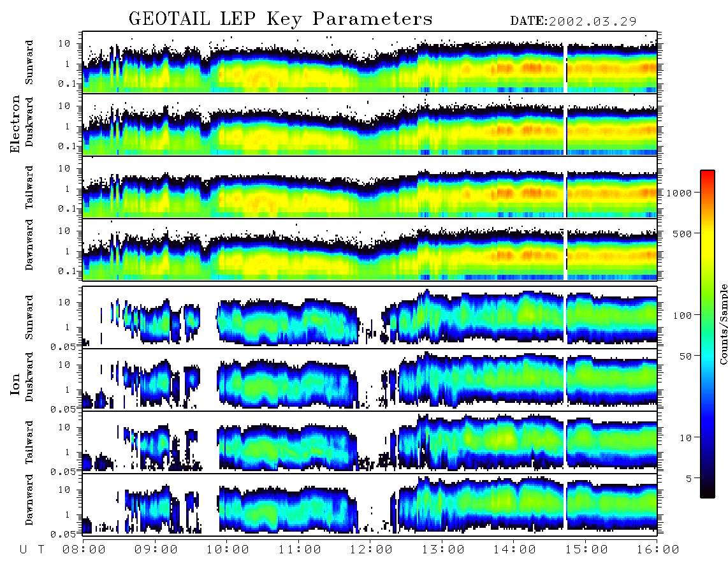The width and height of the screenshot is (728, 561).
Task: Select the Electron "Tailward" panel label
Action: pos(29,187)
